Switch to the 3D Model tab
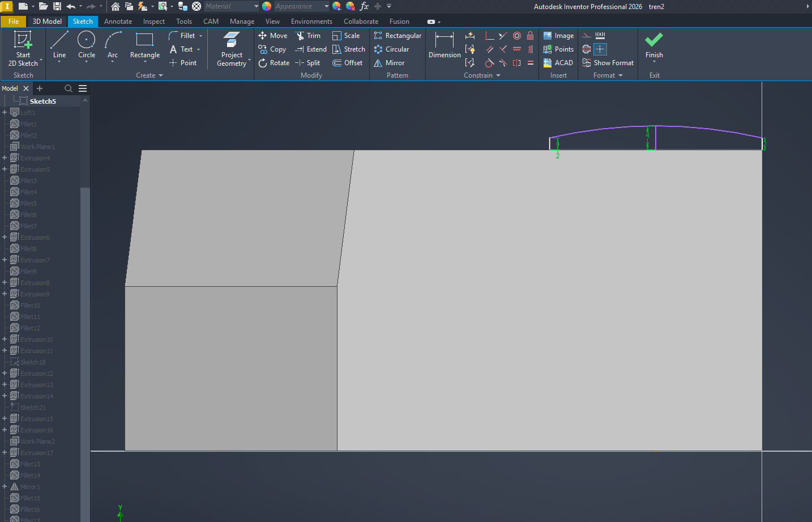 pos(47,21)
